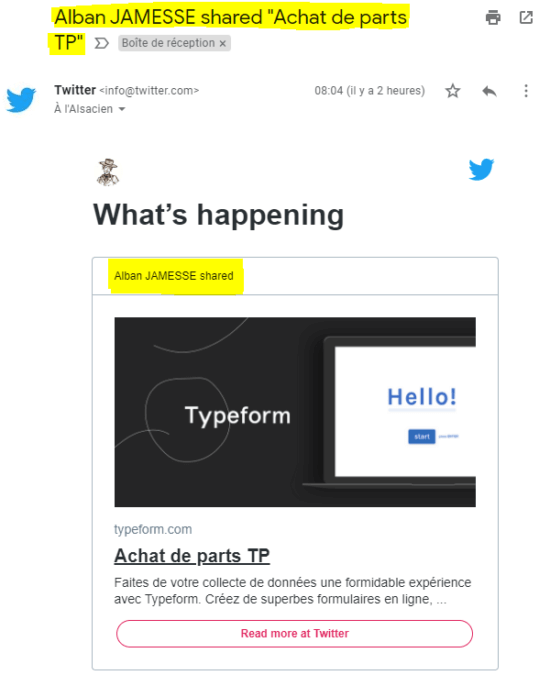550x686 pixels.
Task: Open the typeform.com domain link
Action: (x=153, y=529)
